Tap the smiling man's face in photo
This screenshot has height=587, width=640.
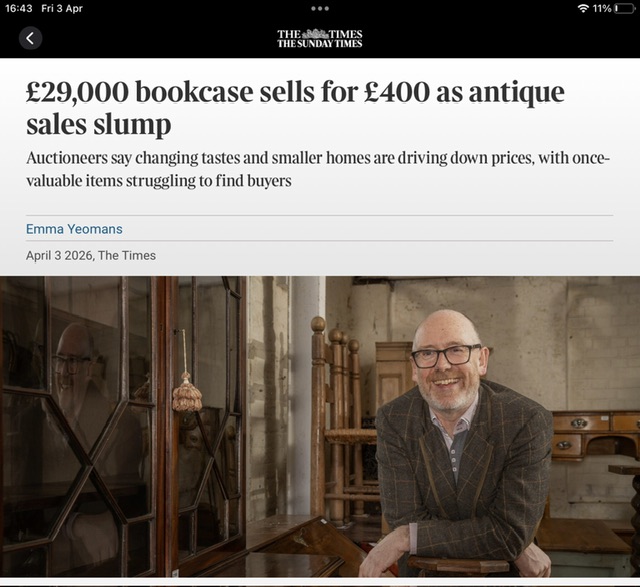(447, 361)
